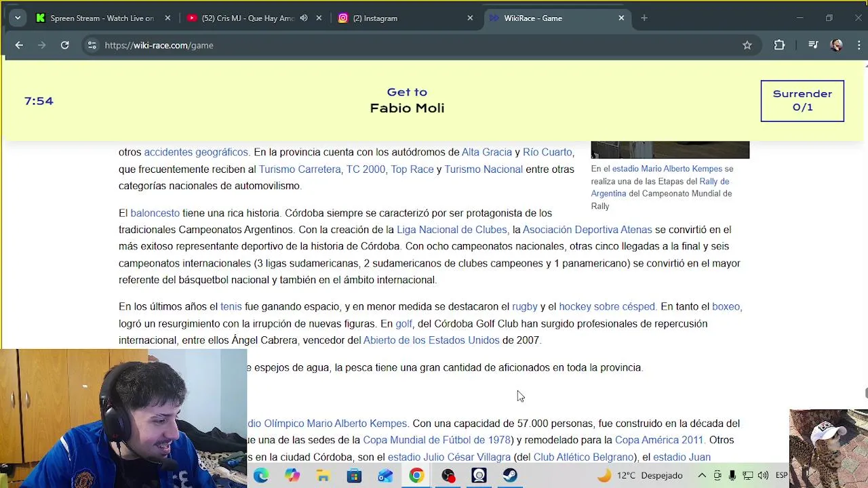Mute the Cris MJ tab speaker icon
Image resolution: width=868 pixels, height=488 pixels.
tap(304, 18)
